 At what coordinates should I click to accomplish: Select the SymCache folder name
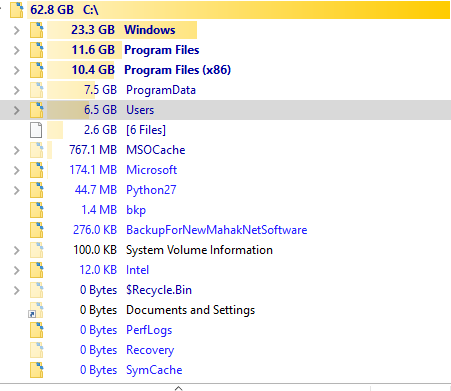154,370
